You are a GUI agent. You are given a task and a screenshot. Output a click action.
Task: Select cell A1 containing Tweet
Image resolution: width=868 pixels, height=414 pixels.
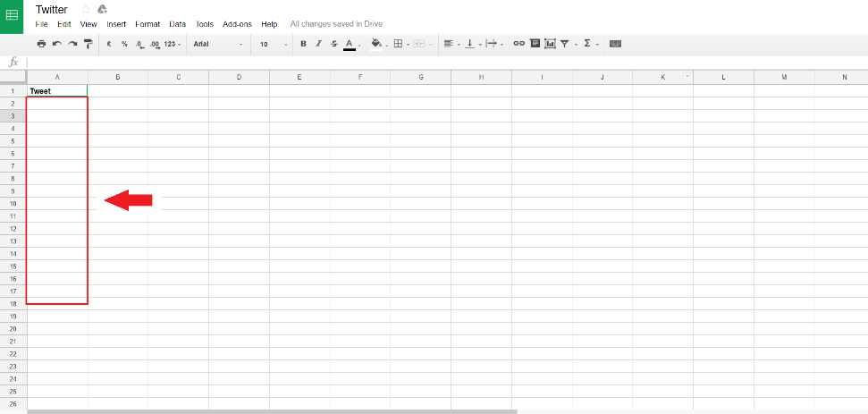pos(57,91)
